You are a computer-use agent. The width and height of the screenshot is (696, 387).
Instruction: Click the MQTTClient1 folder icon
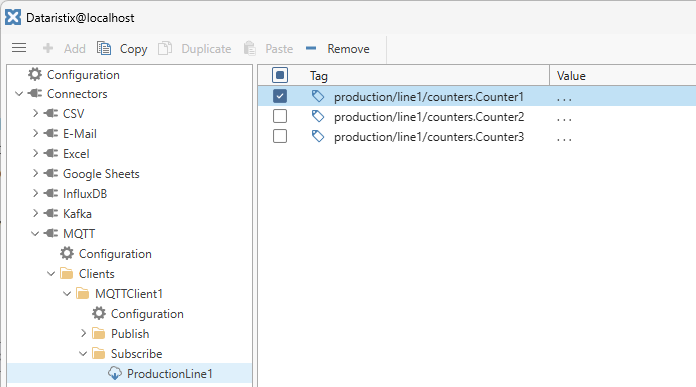(83, 293)
